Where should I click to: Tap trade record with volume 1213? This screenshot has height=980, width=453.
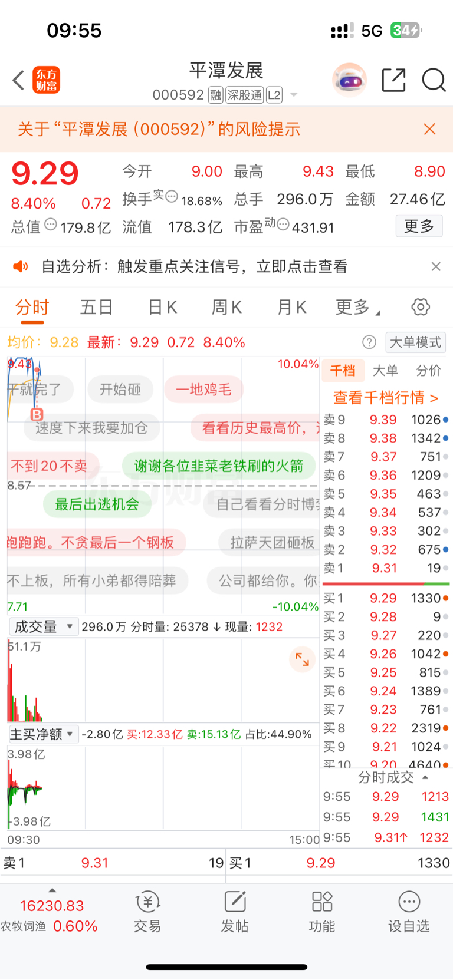[x=386, y=797]
